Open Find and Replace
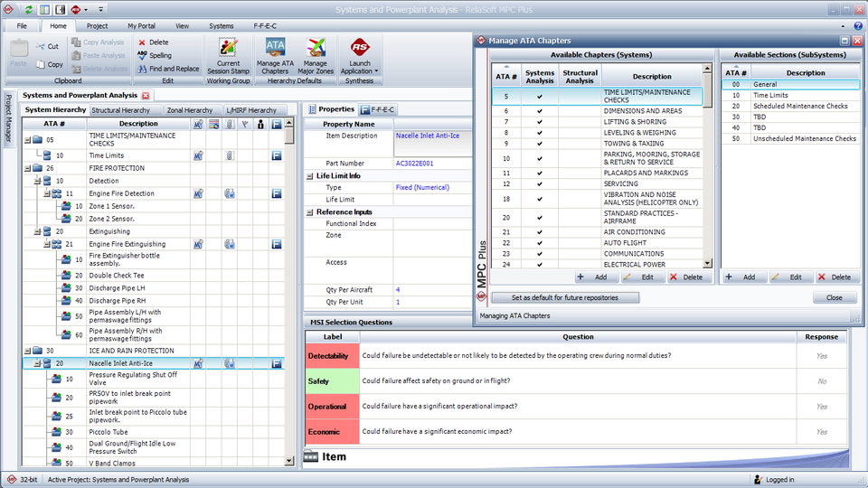868x488 pixels. 168,69
